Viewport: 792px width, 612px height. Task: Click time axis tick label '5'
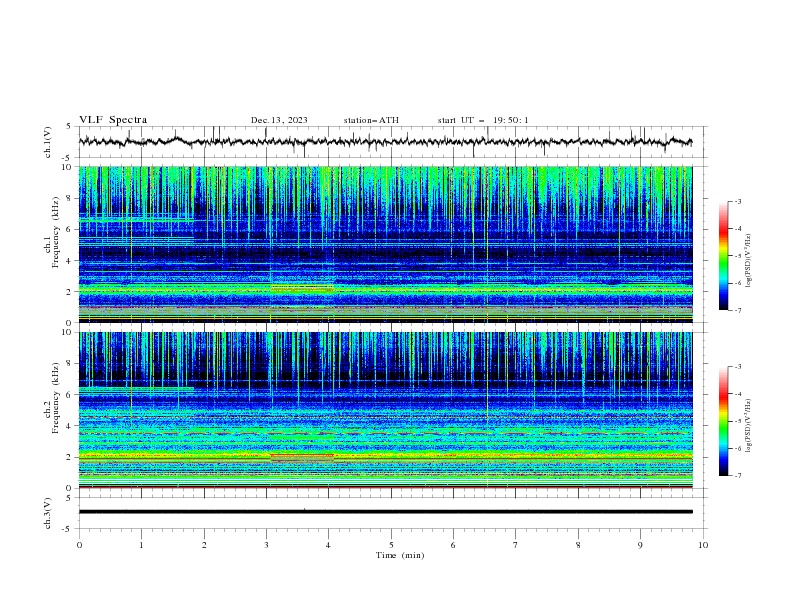coord(391,545)
